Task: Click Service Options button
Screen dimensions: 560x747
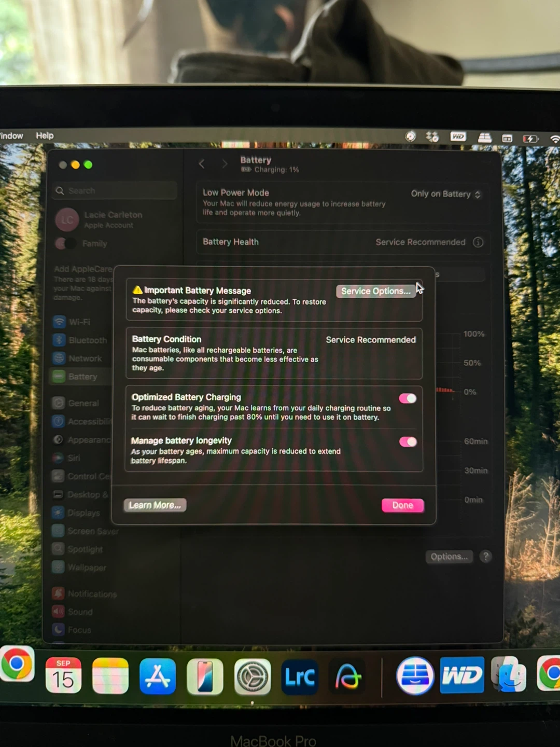Action: point(376,291)
